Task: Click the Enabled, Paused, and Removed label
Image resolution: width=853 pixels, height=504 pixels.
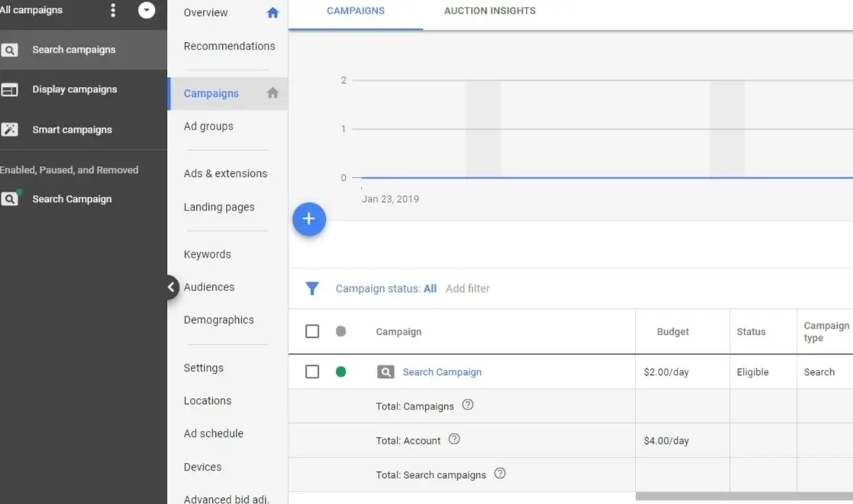Action: (x=69, y=170)
